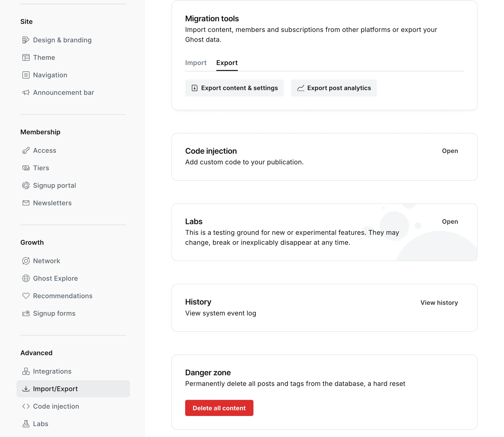The image size is (504, 437).
Task: Select the Export tab
Action: (227, 63)
